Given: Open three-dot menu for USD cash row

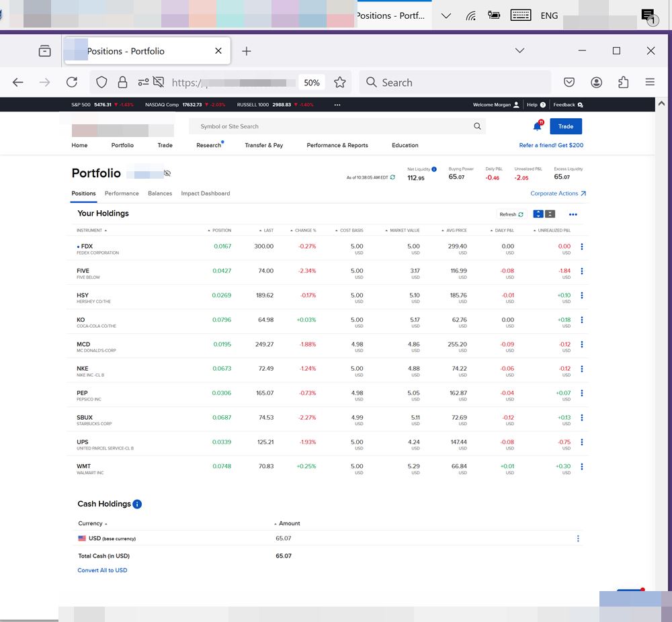Looking at the screenshot, I should point(578,539).
